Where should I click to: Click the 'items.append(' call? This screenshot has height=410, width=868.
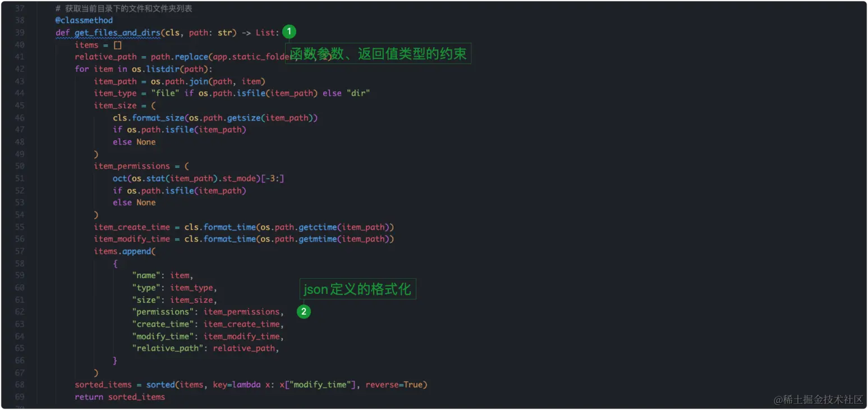click(125, 251)
